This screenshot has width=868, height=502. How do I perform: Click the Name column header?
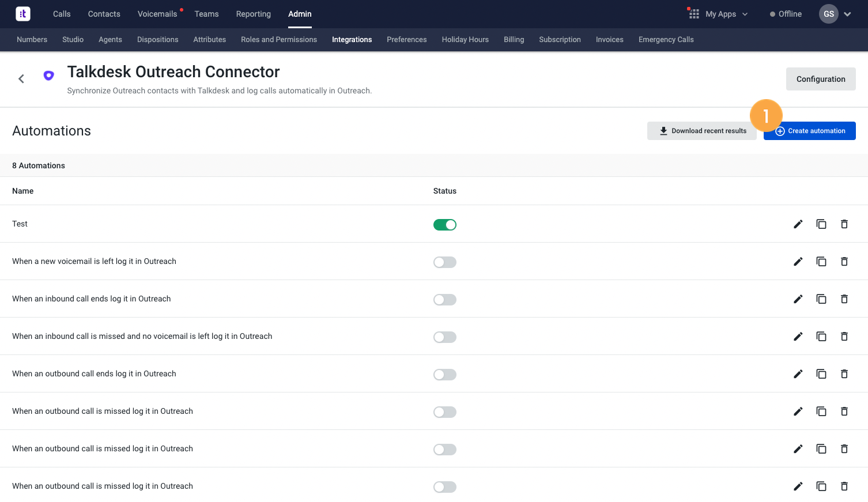pos(23,191)
